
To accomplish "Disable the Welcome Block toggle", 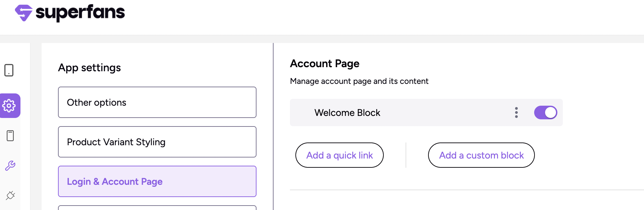I will pyautogui.click(x=545, y=112).
